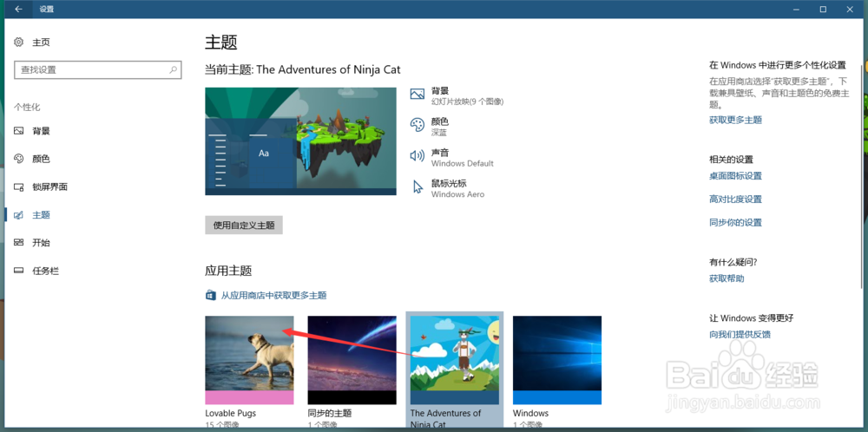Switch to 锁屏界面 settings page
The width and height of the screenshot is (868, 432).
[50, 187]
